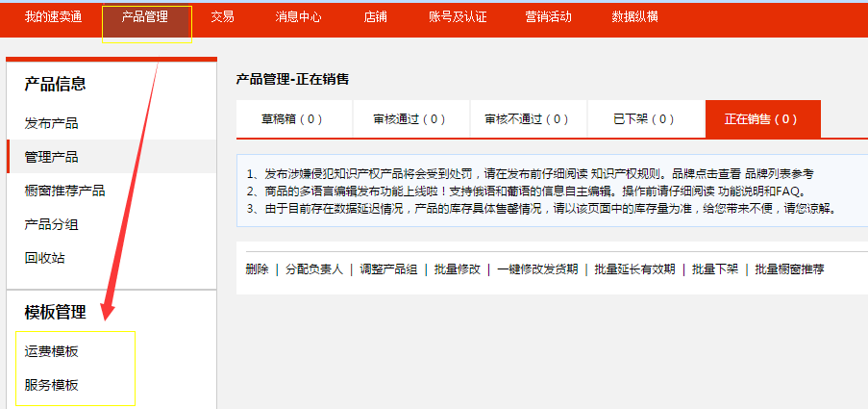The image size is (868, 409).
Task: Select the 店铺 navigation item
Action: (376, 17)
